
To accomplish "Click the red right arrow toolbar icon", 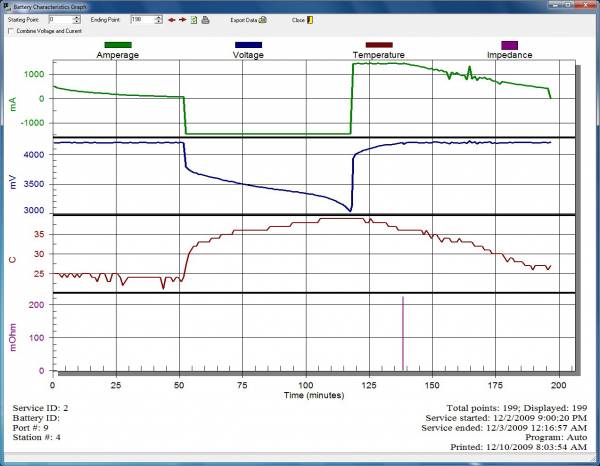I will coord(183,20).
